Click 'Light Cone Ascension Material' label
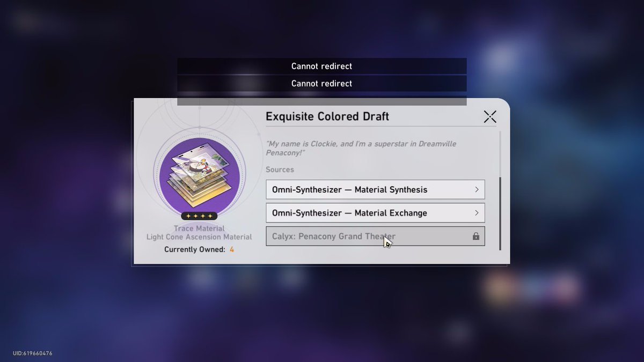This screenshot has width=644, height=362. point(199,237)
